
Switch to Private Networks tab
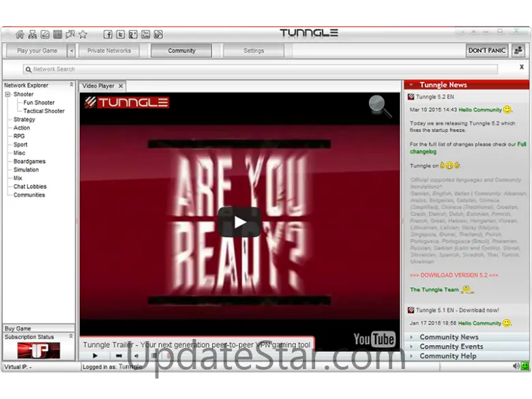point(109,51)
